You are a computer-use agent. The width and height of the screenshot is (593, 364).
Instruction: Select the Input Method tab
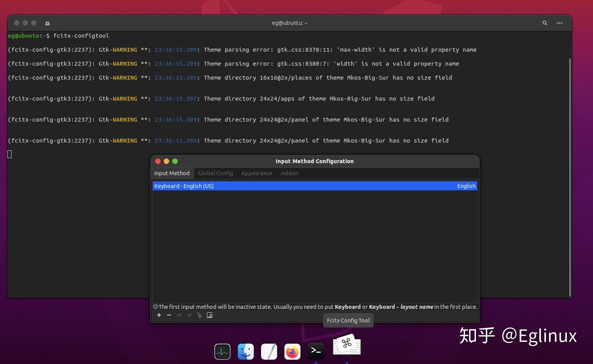(x=172, y=173)
